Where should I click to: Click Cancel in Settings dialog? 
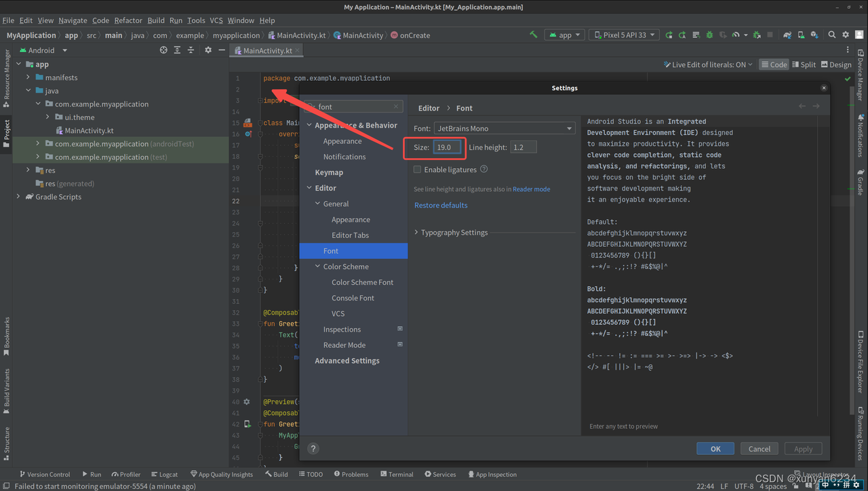[x=759, y=448]
